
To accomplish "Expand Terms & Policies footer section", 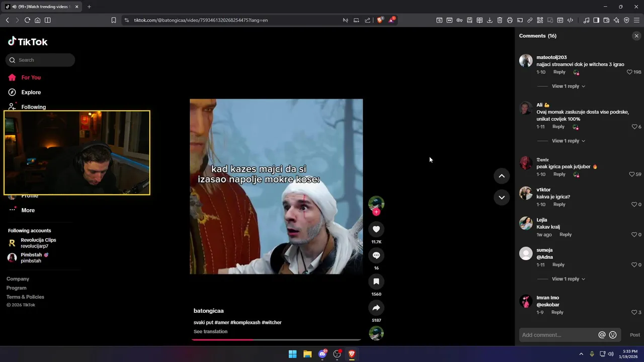I will point(25,297).
